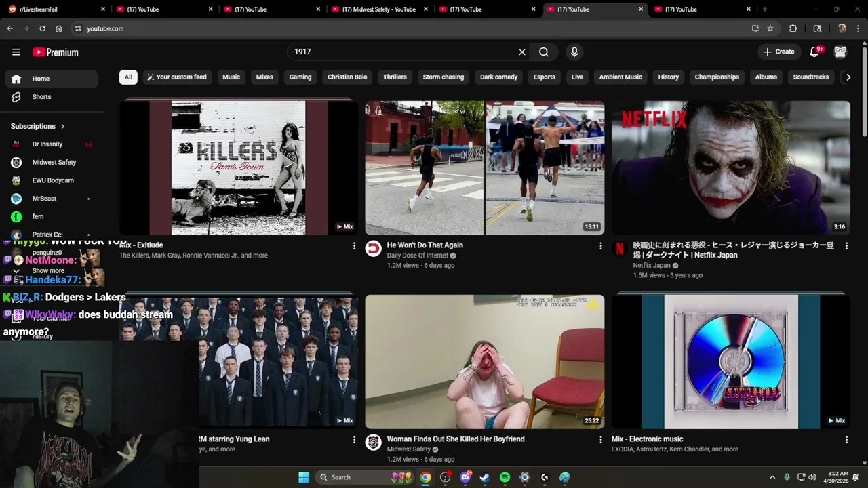Open the YouTube hamburger guide menu
868x488 pixels.
pyautogui.click(x=16, y=52)
